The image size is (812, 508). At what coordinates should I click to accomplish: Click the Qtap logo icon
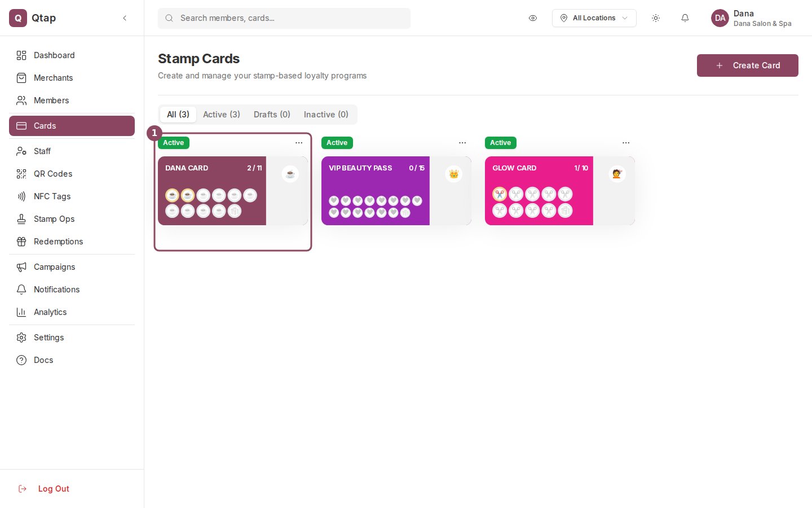18,18
